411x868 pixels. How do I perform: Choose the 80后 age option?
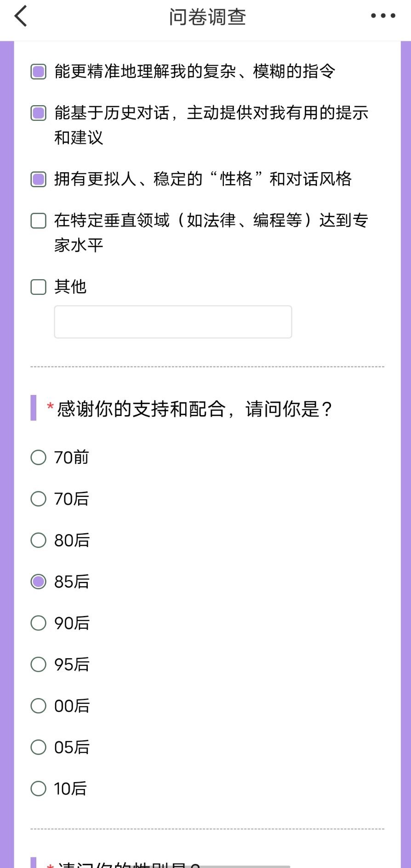point(39,540)
